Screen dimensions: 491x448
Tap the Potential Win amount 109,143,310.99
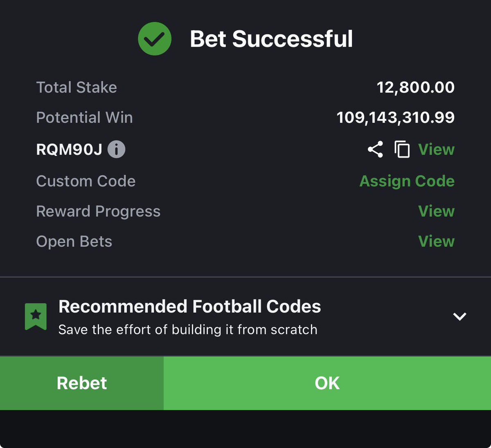395,117
